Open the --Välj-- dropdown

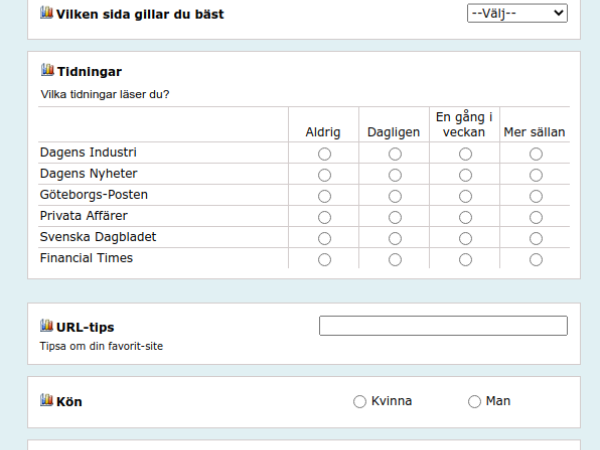tap(517, 13)
